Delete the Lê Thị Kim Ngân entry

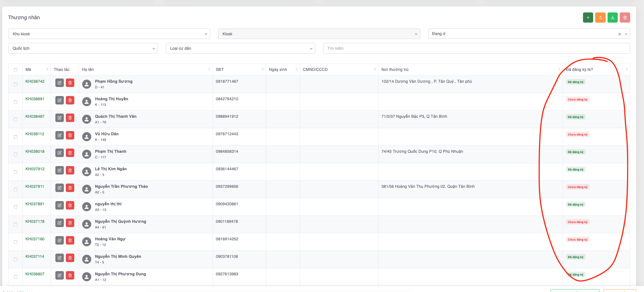pyautogui.click(x=70, y=170)
